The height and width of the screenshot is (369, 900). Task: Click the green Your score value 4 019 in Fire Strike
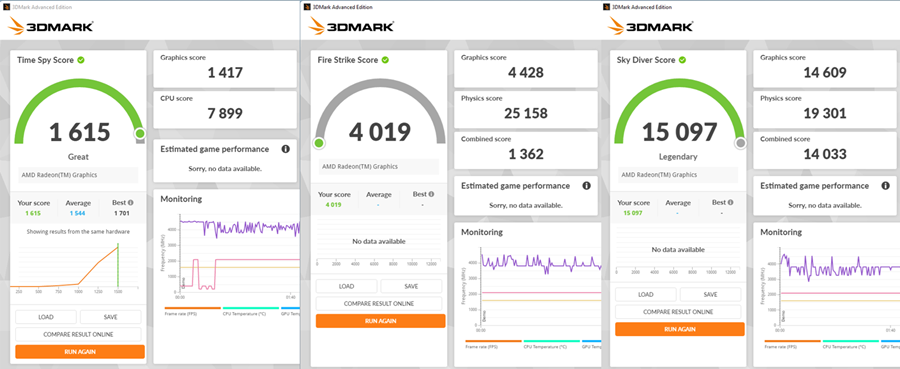333,204
